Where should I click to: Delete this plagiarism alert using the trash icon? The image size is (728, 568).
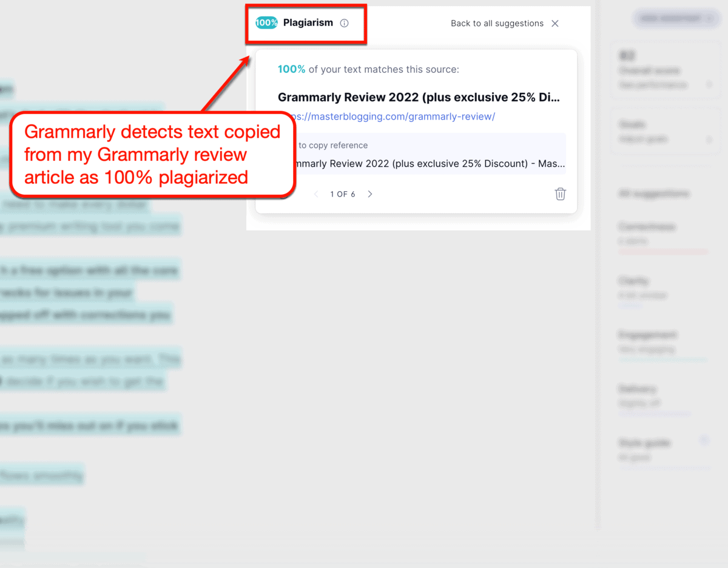pyautogui.click(x=559, y=194)
